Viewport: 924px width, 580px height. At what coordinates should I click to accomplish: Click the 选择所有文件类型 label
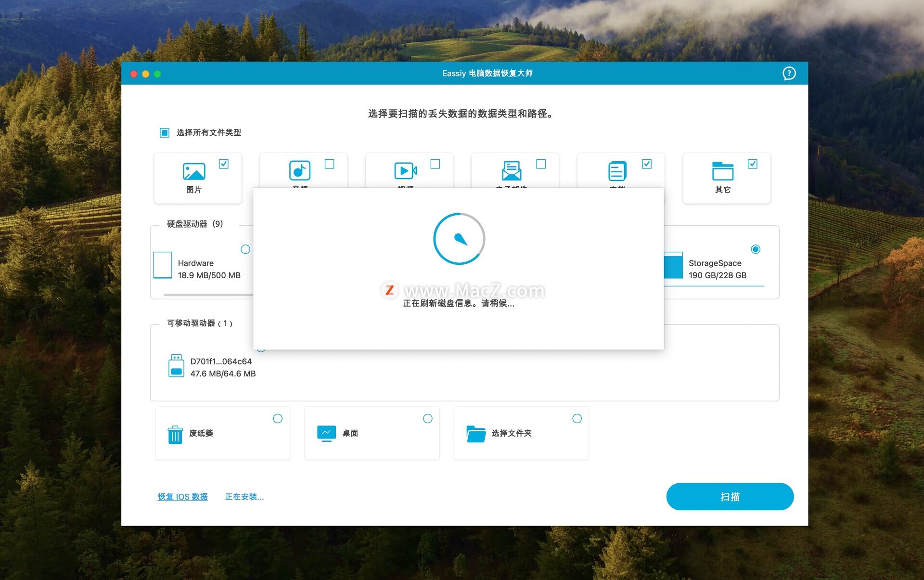pos(209,132)
